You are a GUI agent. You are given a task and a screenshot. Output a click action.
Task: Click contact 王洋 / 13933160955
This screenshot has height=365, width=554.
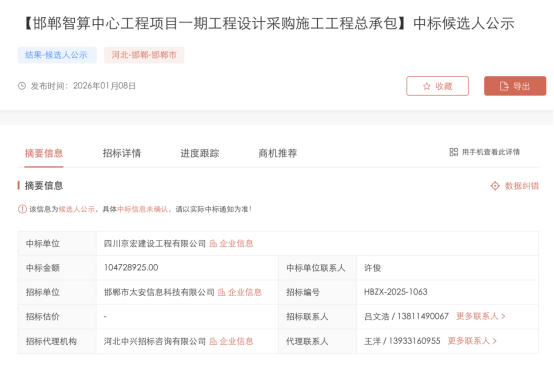pyautogui.click(x=402, y=341)
